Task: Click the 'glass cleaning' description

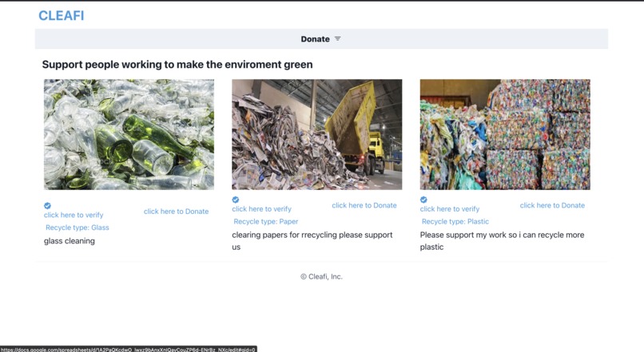Action: tap(70, 241)
